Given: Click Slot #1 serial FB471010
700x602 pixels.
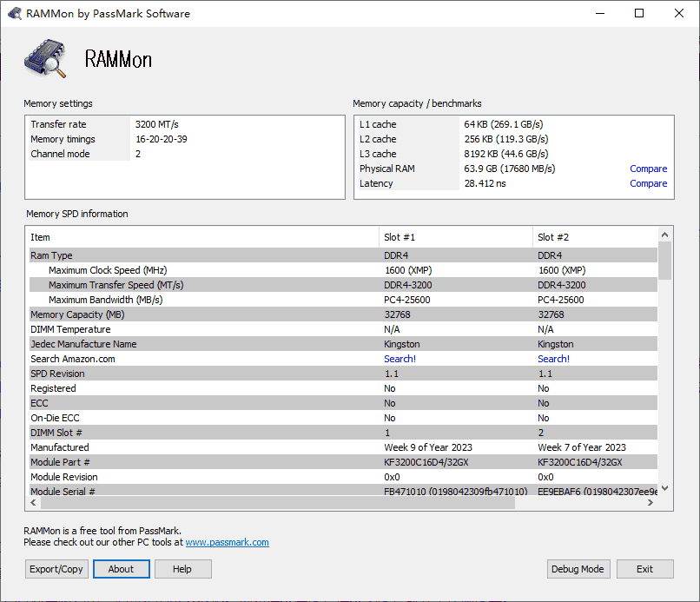Looking at the screenshot, I should pos(456,492).
